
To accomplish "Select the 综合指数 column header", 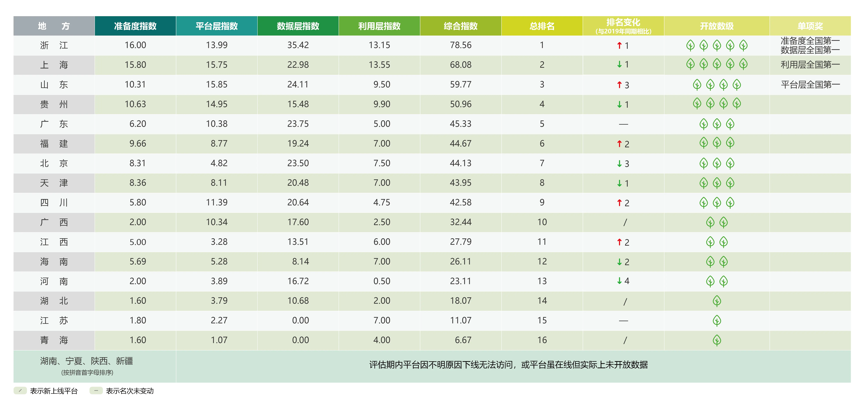I will point(461,26).
